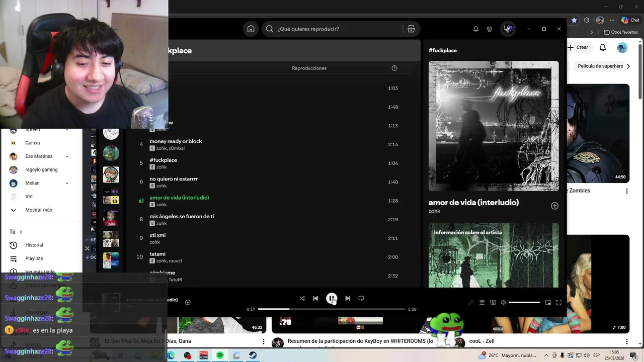The width and height of the screenshot is (644, 362).
Task: Open artist link zohk, z0mbal on track 4
Action: coord(170,148)
